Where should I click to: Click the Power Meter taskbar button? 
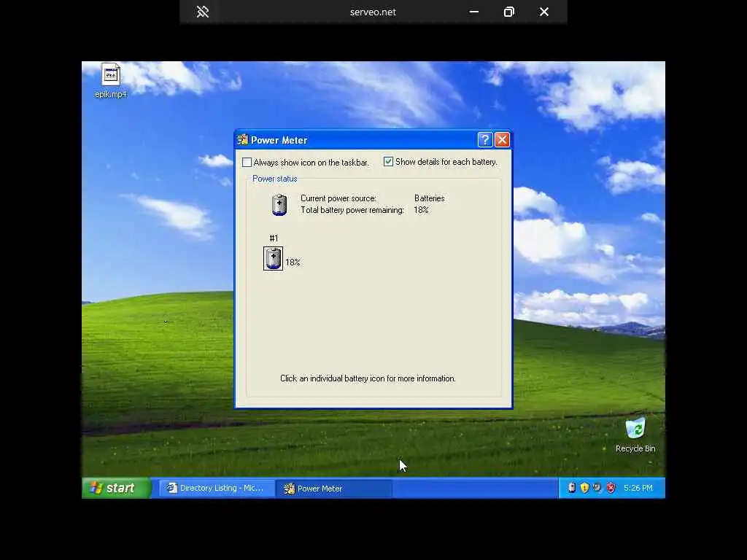[333, 489]
